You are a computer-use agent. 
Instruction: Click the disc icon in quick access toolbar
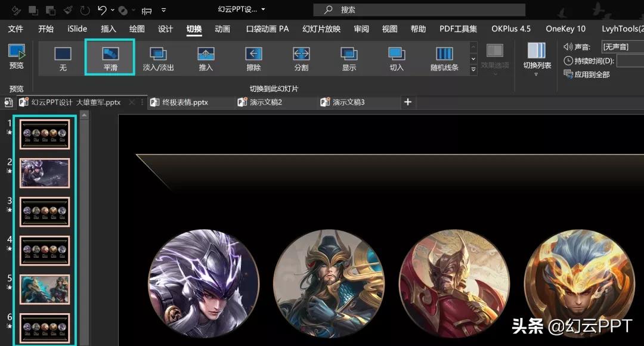[122, 11]
